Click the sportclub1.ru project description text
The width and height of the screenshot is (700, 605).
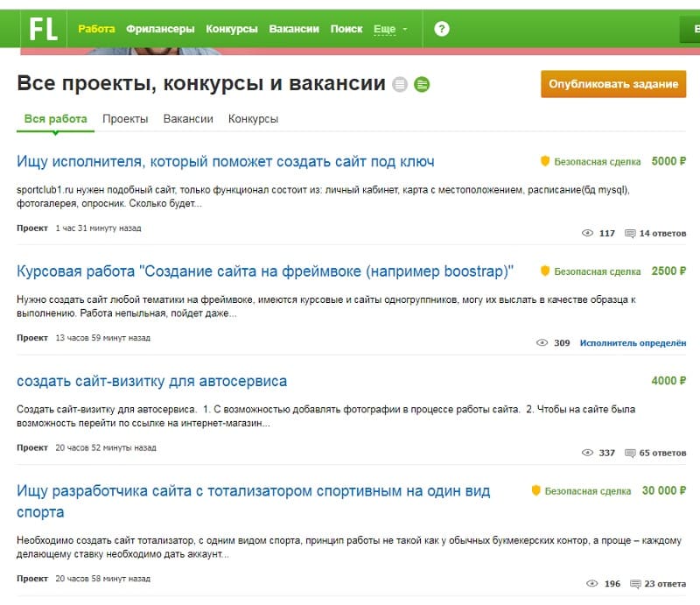[323, 197]
